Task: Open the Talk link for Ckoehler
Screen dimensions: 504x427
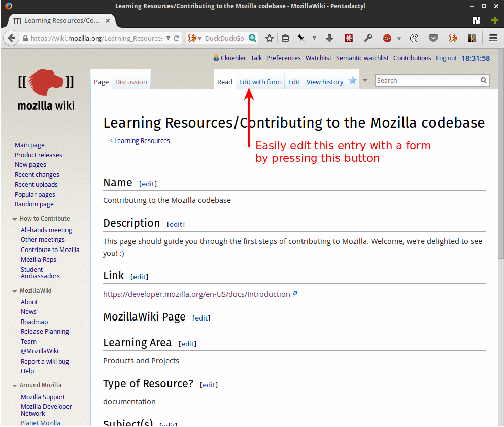Action: coord(256,58)
